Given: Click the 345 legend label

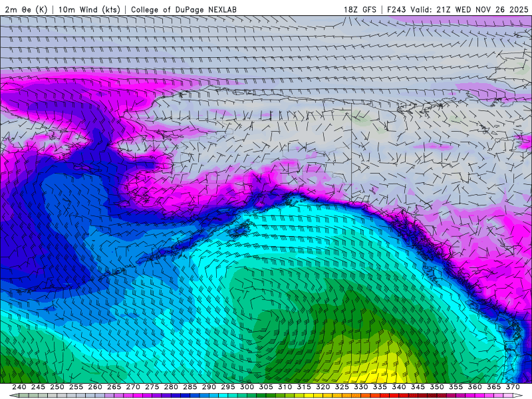Looking at the screenshot, I should 418,387.
